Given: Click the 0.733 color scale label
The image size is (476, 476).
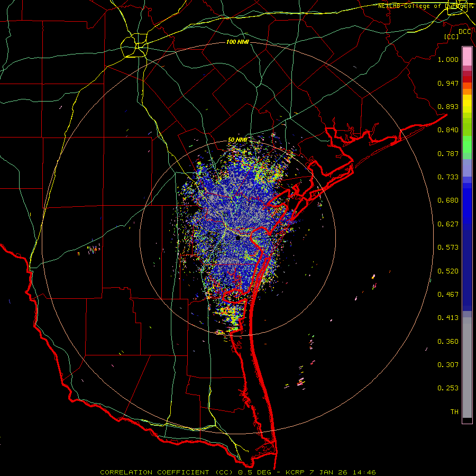Looking at the screenshot, I should pyautogui.click(x=448, y=177).
